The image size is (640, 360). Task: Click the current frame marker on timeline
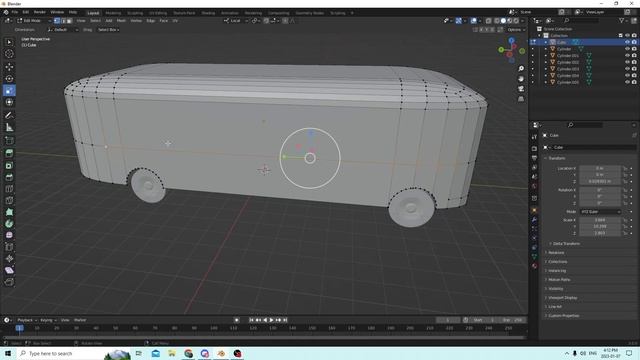coord(19,328)
